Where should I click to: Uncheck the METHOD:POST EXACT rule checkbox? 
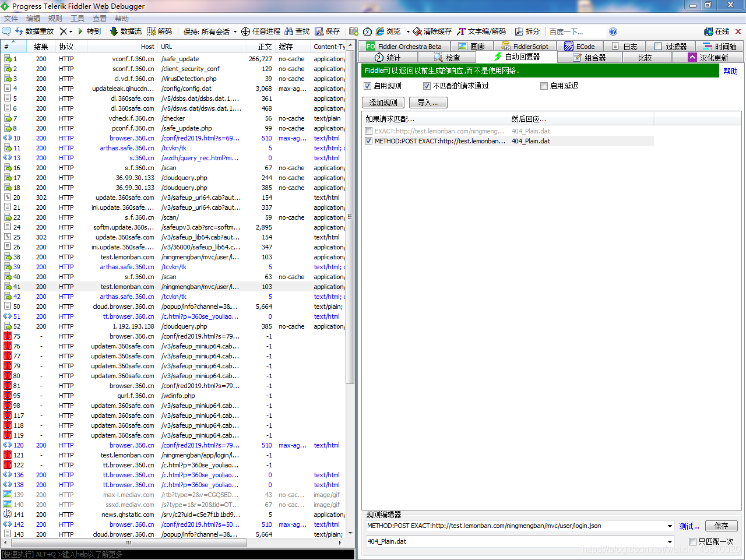tap(368, 141)
